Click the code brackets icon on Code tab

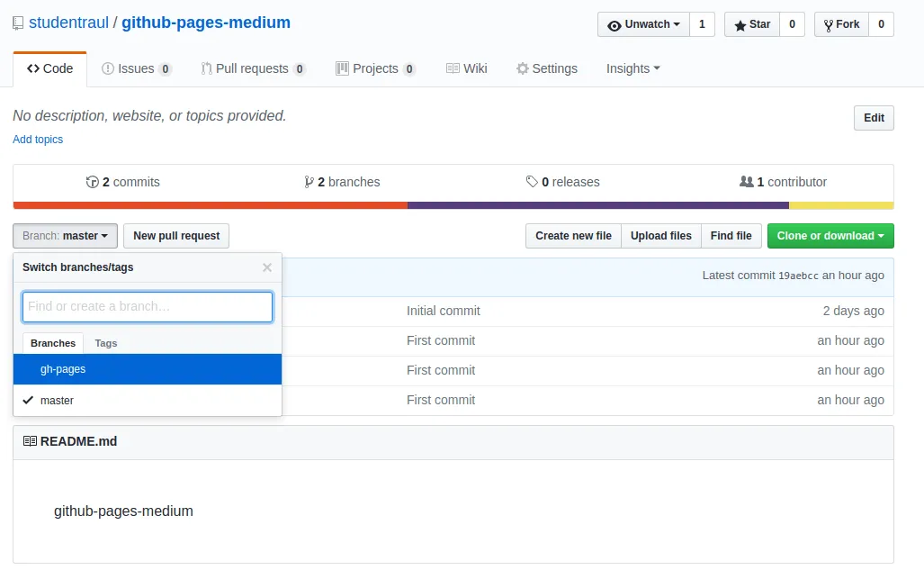tap(33, 68)
